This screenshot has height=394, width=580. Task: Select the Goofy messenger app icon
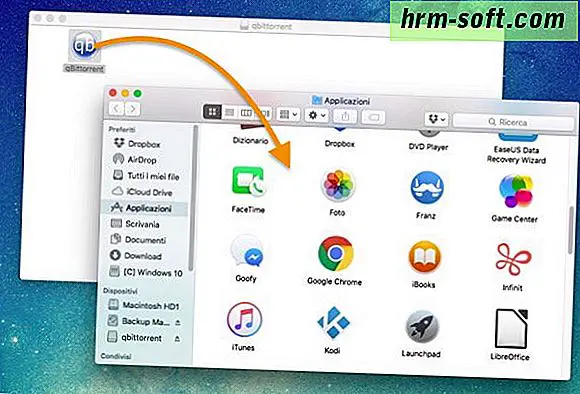(246, 251)
